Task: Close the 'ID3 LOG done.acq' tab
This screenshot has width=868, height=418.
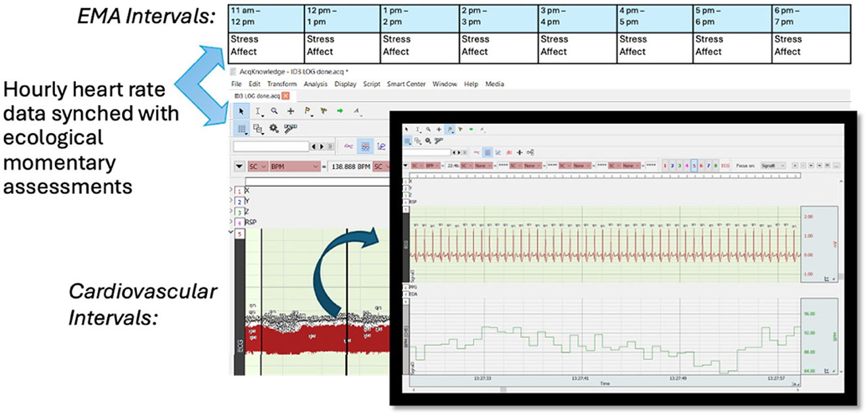Action: point(286,96)
